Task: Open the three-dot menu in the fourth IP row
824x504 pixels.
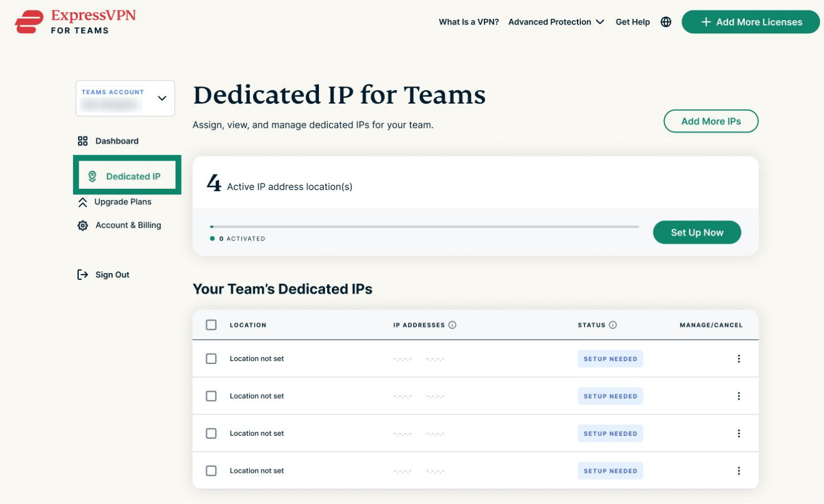Action: coord(739,471)
